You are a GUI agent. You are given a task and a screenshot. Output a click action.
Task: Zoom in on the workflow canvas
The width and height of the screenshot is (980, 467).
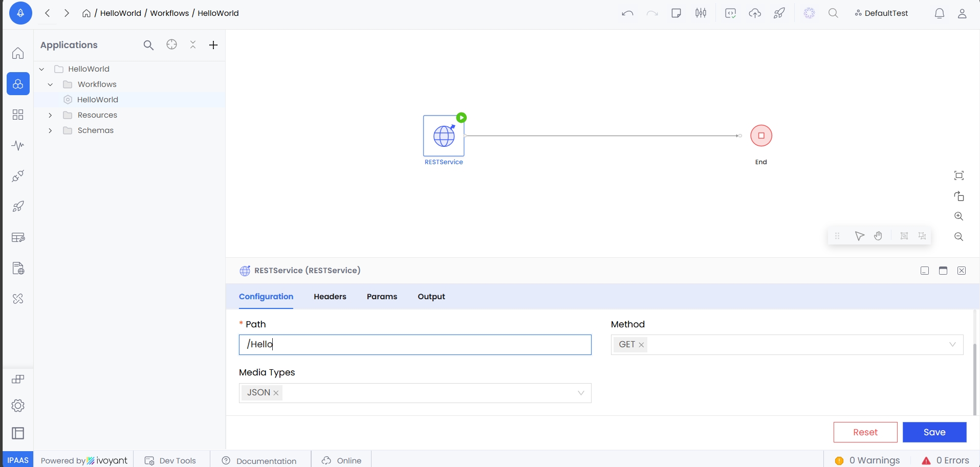[x=959, y=216]
